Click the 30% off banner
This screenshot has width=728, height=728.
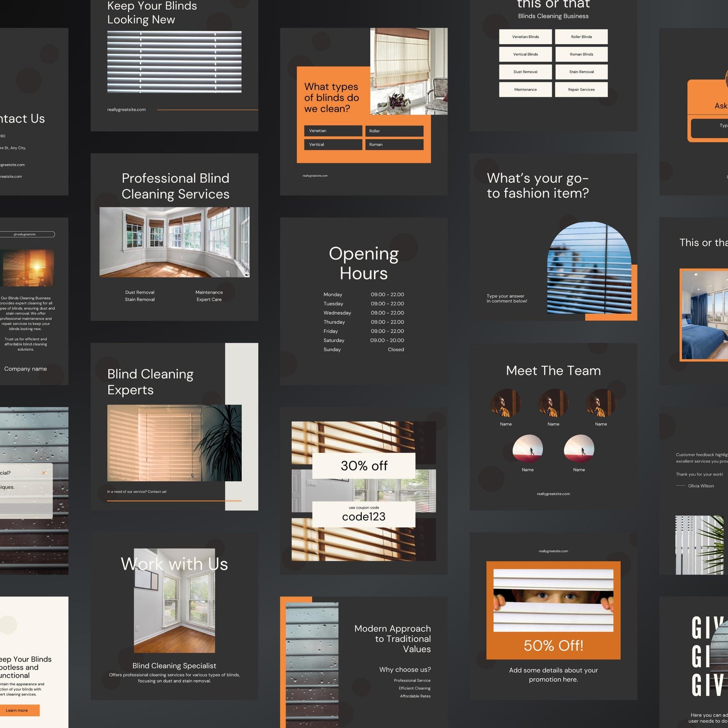[x=364, y=465]
